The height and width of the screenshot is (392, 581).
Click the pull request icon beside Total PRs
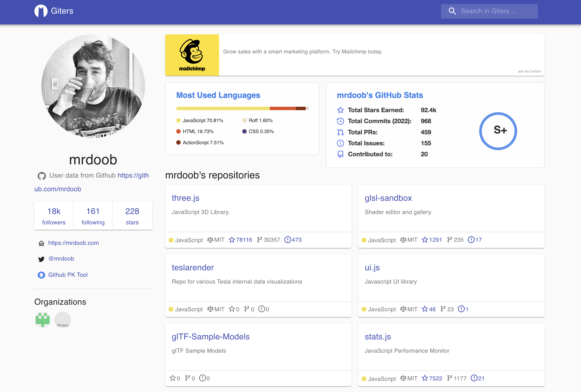340,132
